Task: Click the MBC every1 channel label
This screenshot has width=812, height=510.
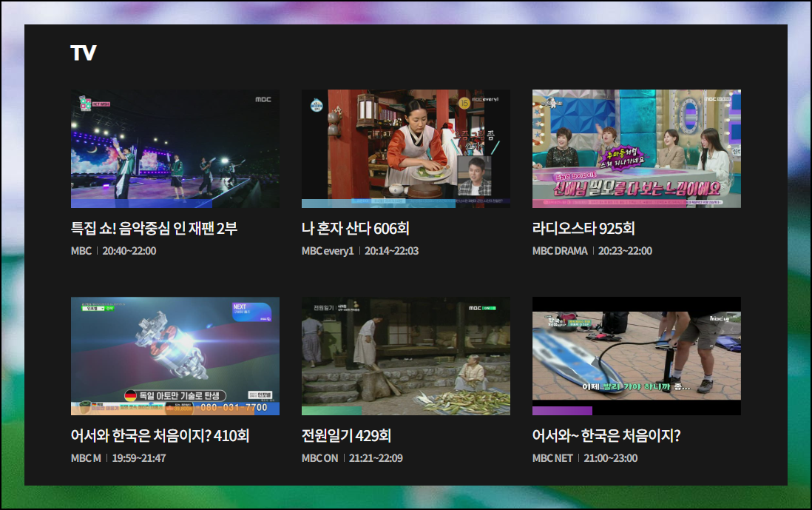Action: 328,251
